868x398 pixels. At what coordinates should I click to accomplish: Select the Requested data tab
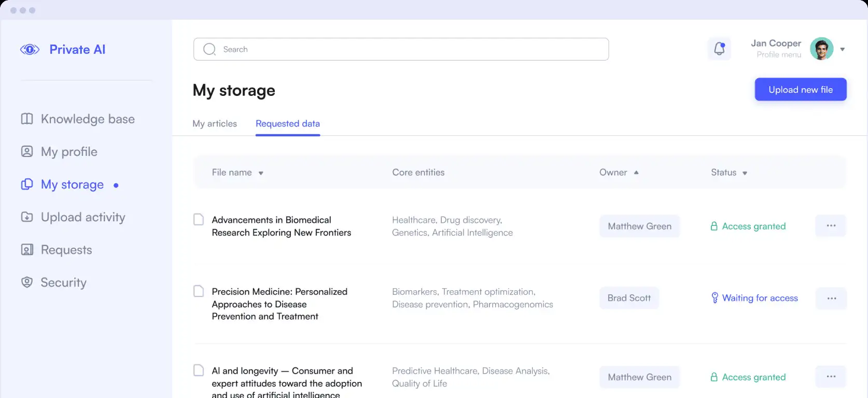[x=288, y=123]
